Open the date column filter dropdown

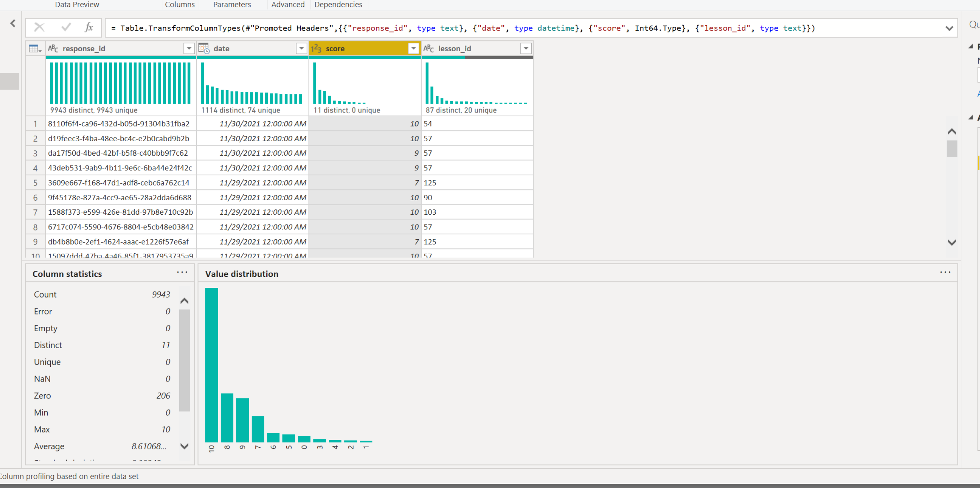click(x=301, y=48)
